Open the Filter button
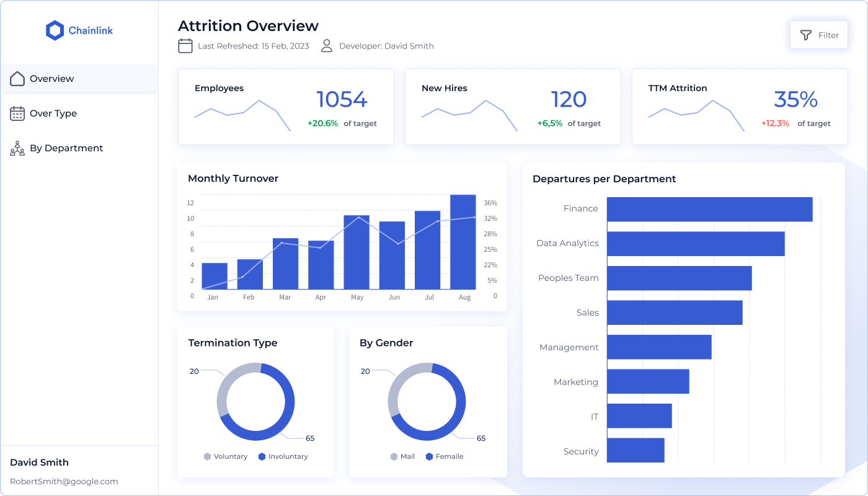This screenshot has height=496, width=868. (x=818, y=35)
